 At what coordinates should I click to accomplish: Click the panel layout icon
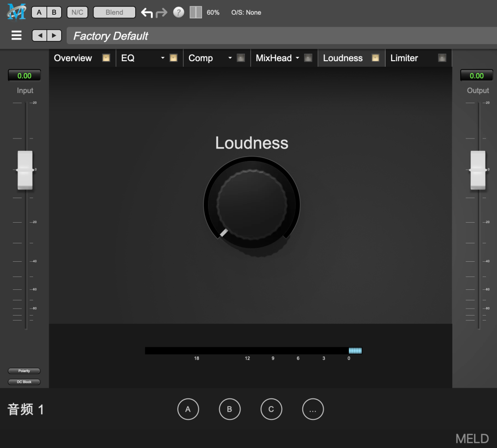click(x=196, y=12)
